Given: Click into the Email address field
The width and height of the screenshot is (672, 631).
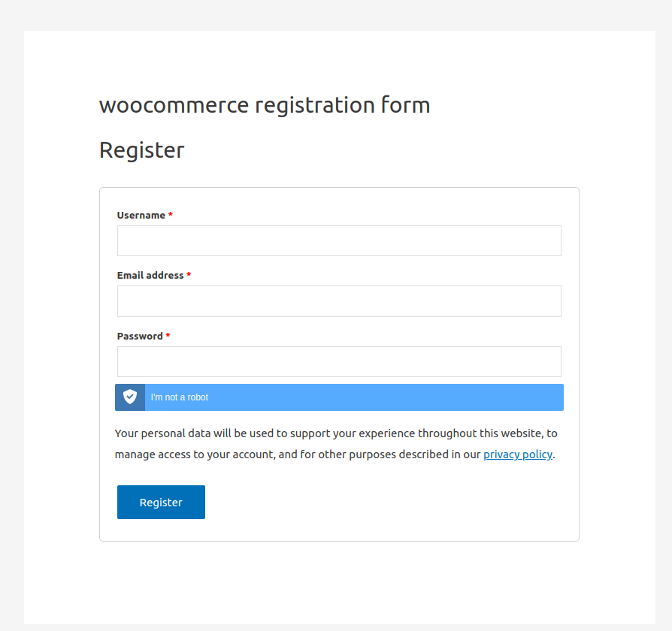Looking at the screenshot, I should 339,301.
